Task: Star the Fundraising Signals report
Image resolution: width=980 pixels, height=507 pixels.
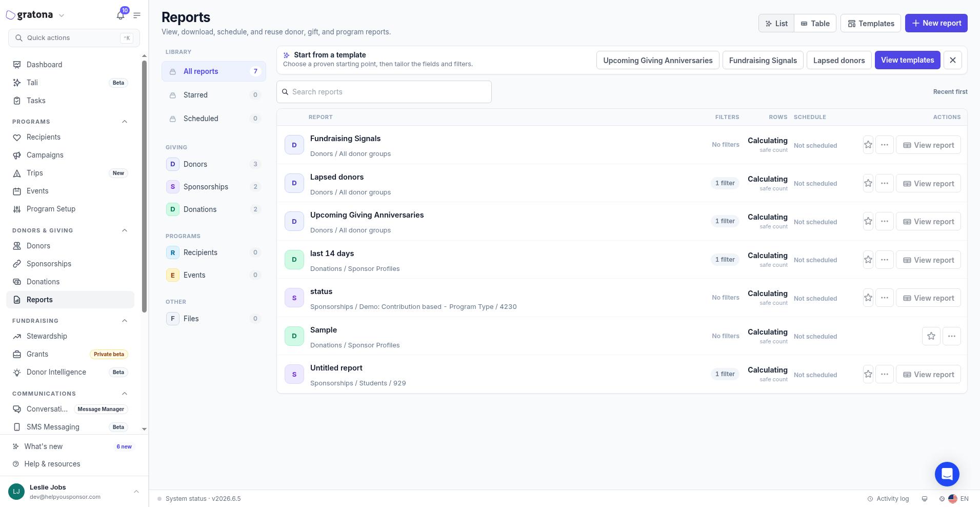Action: tap(868, 145)
